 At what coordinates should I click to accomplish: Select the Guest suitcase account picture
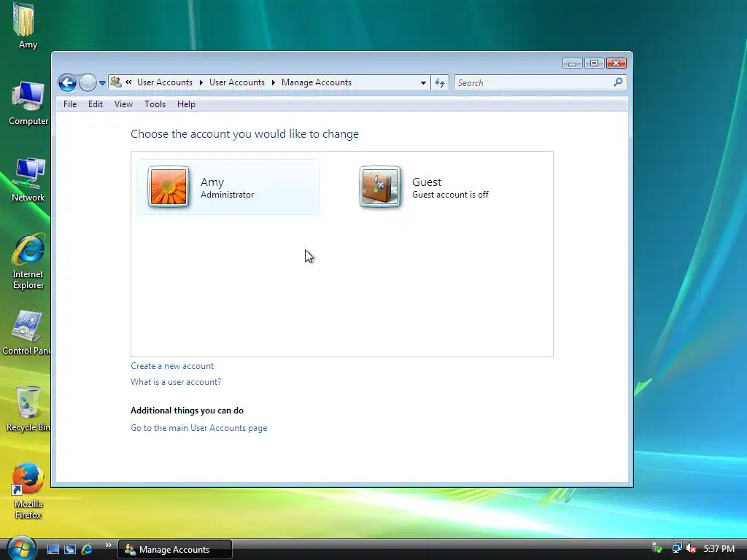(x=379, y=187)
